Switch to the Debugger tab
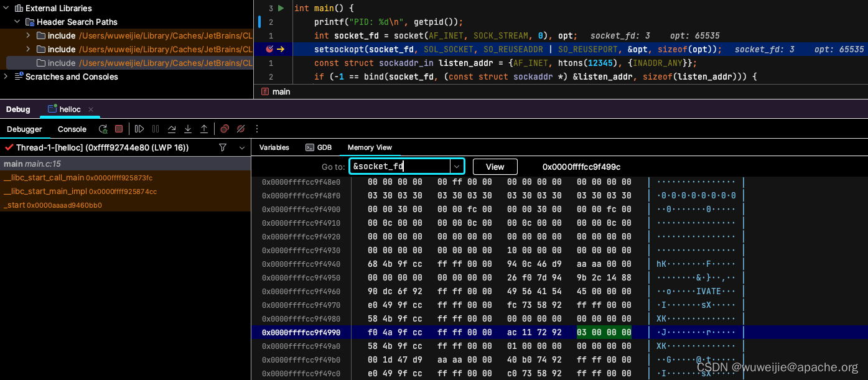 point(24,129)
